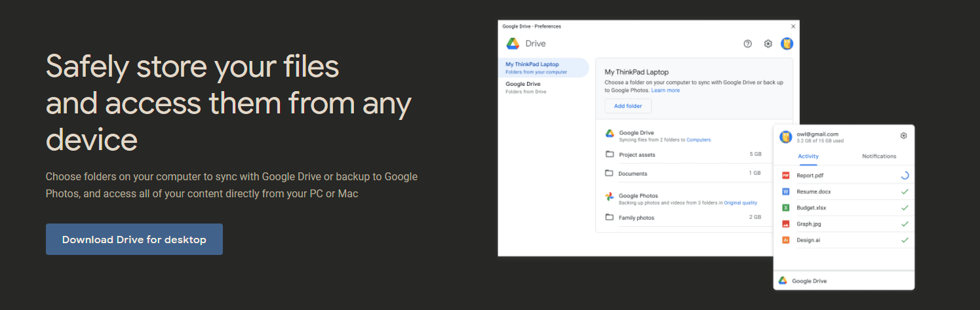Viewport: 980px width, 310px height.
Task: Switch to the Notifications tab
Action: (879, 157)
